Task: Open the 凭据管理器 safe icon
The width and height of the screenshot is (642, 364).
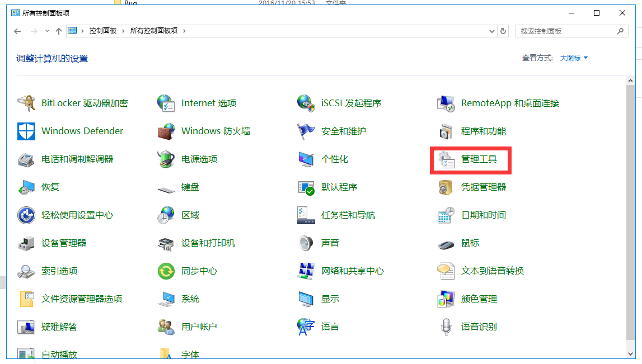Action: (446, 187)
